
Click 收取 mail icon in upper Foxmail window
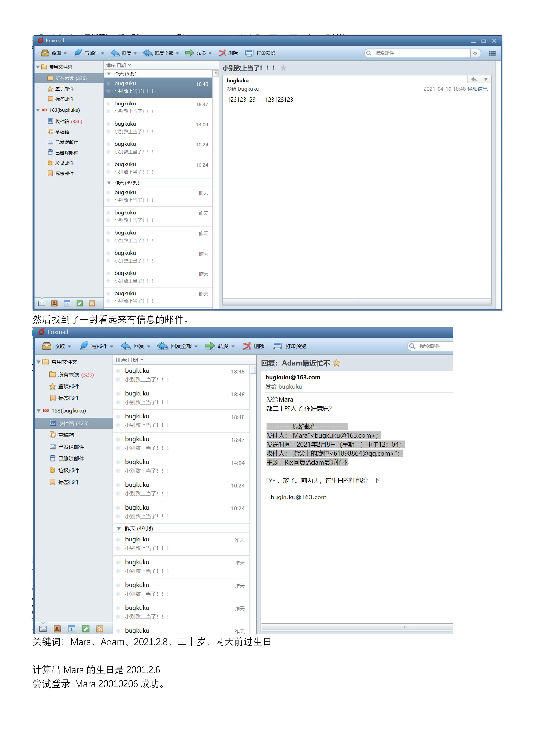(45, 53)
